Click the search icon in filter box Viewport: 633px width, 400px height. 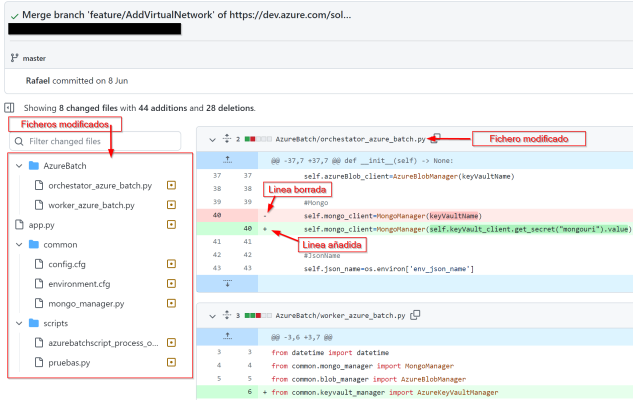[x=19, y=141]
